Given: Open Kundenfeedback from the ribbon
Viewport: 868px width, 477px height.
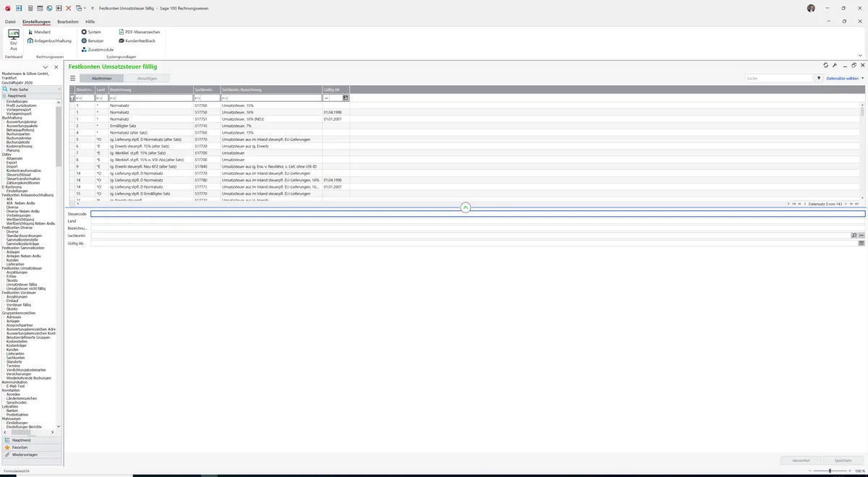Looking at the screenshot, I should [137, 41].
